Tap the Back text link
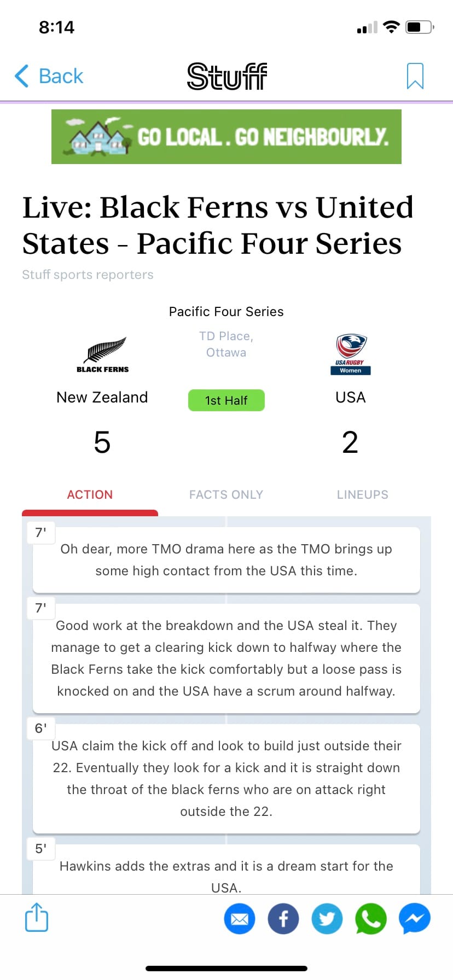Viewport: 453px width, 980px height. 61,76
